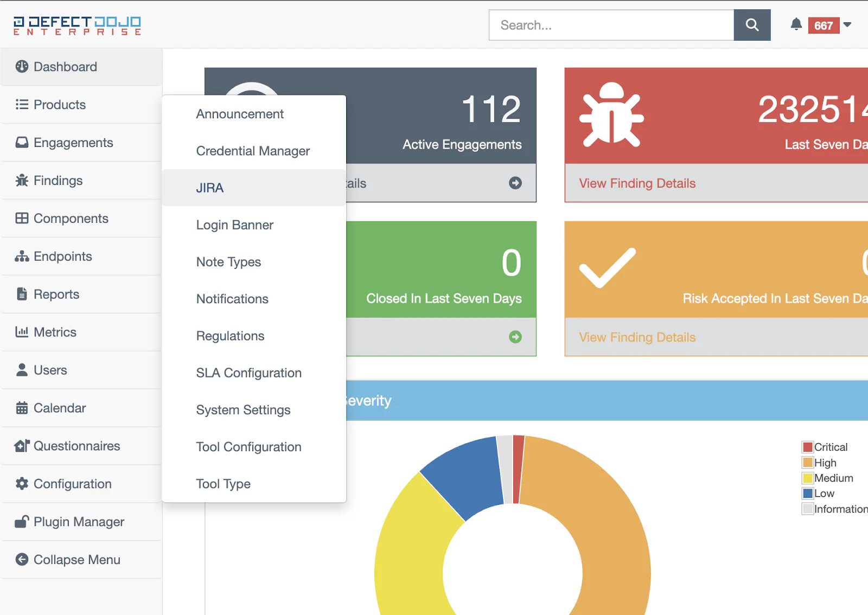Open notifications via the bell icon

[x=796, y=24]
